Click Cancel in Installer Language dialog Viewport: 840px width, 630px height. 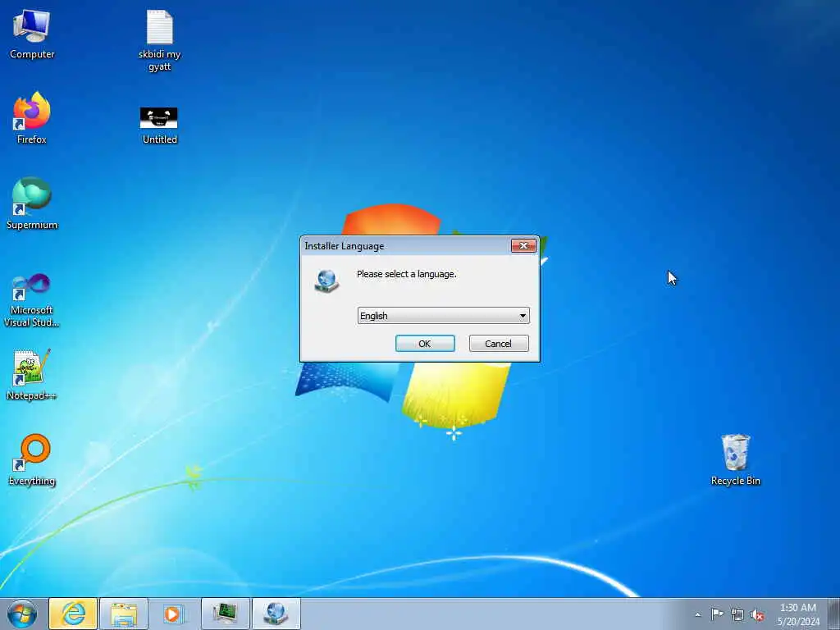pyautogui.click(x=499, y=344)
